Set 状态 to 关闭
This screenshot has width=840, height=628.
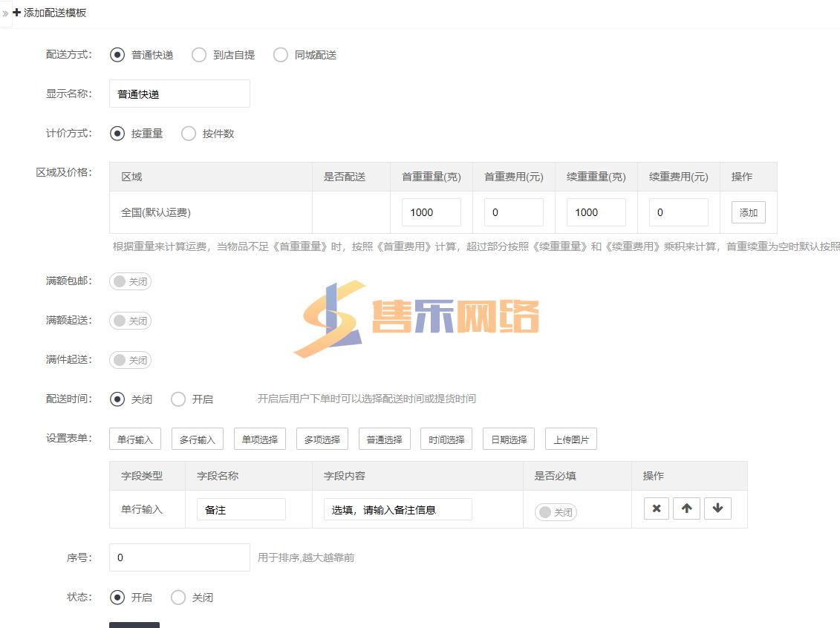[178, 598]
